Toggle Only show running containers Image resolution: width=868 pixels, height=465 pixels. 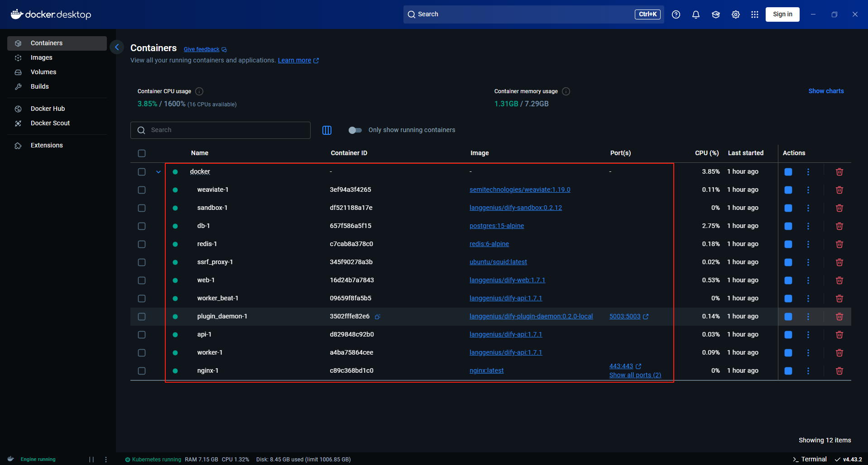point(355,130)
